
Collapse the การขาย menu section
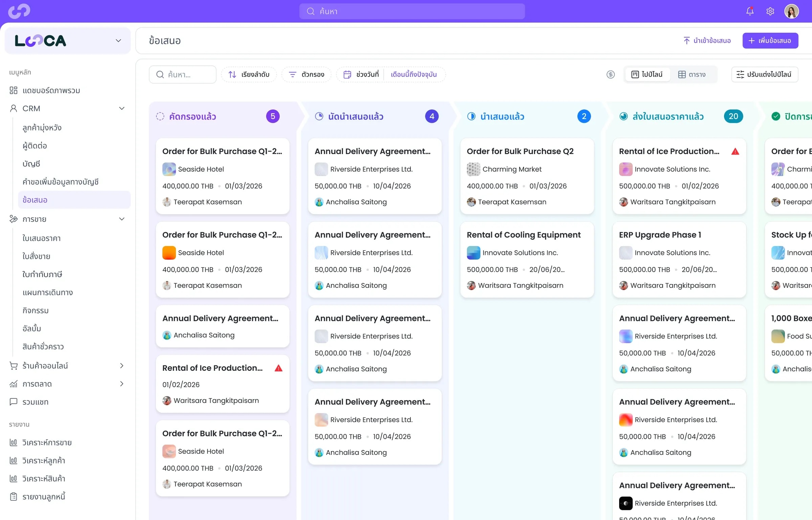click(x=122, y=219)
